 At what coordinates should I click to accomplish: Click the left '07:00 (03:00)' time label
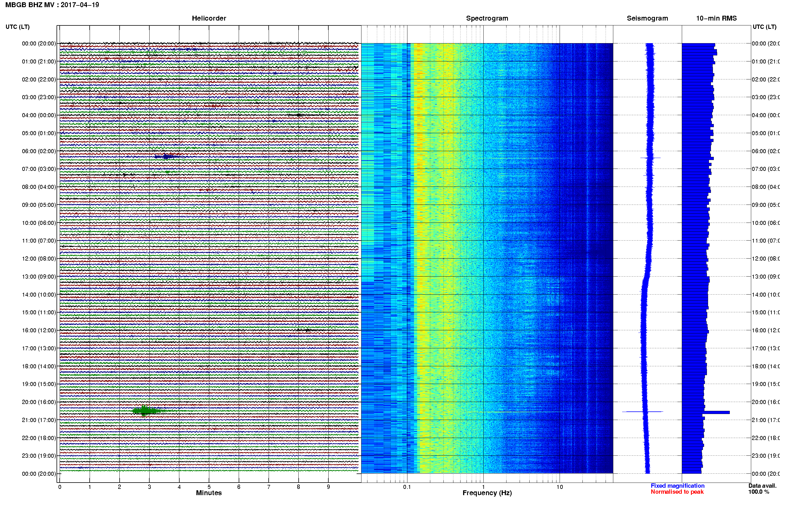tap(39, 169)
